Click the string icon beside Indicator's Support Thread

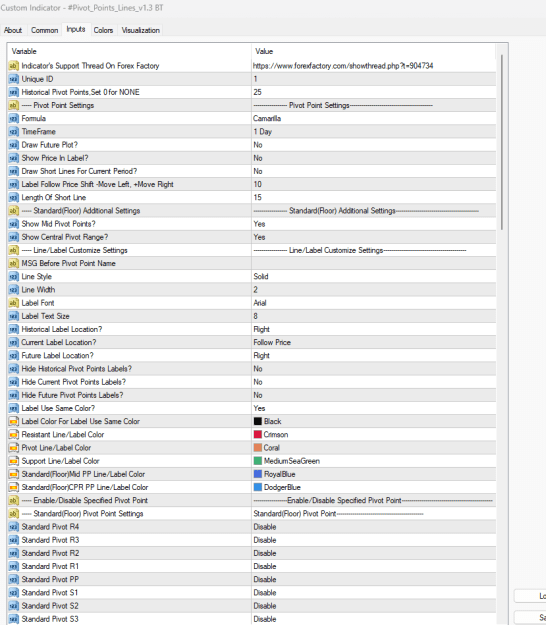pos(14,66)
